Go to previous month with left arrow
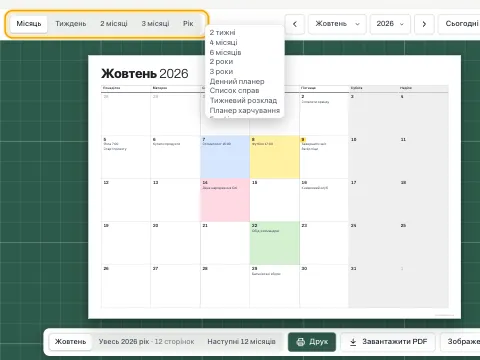The height and width of the screenshot is (360, 480). [295, 24]
